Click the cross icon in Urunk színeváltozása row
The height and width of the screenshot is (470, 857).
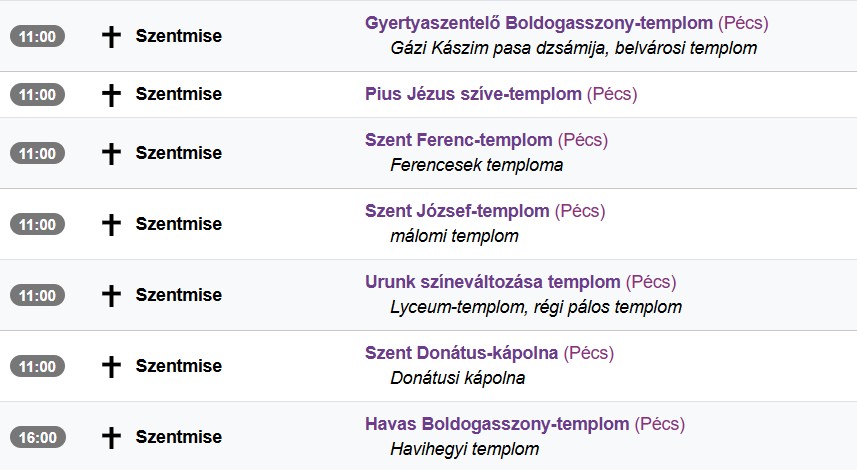[111, 295]
